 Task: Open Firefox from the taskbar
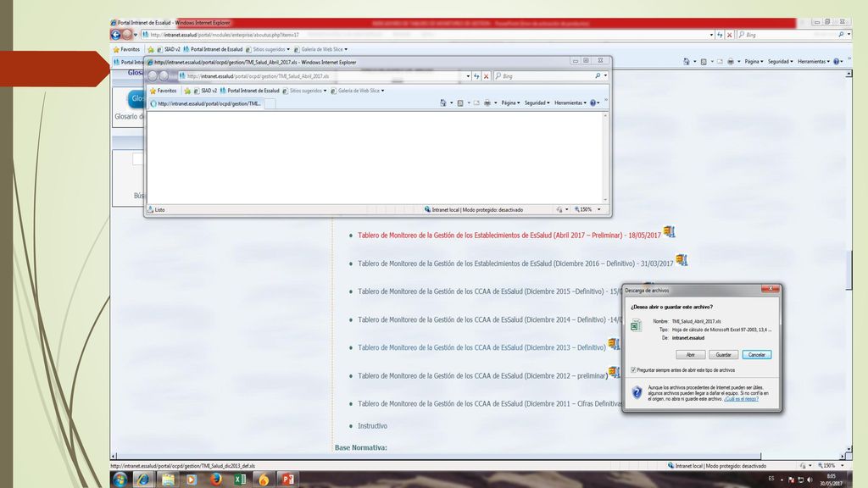[216, 480]
